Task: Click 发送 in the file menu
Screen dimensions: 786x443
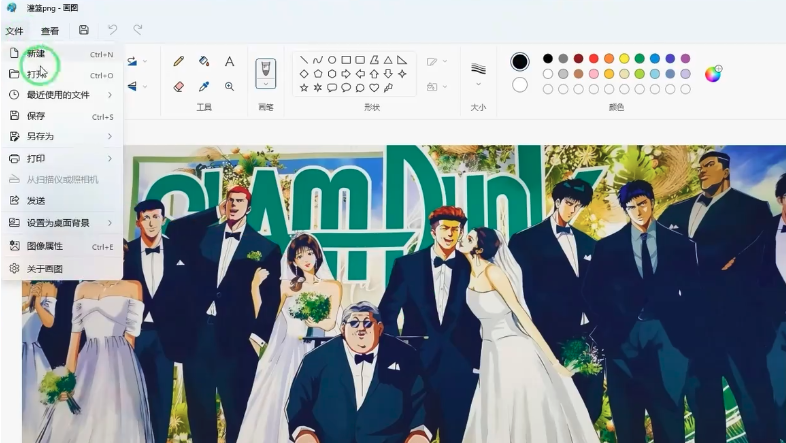Action: (x=62, y=200)
